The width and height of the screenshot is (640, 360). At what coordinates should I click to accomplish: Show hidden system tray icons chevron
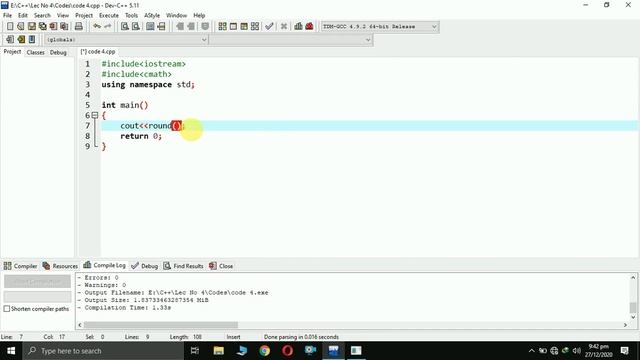(x=531, y=351)
